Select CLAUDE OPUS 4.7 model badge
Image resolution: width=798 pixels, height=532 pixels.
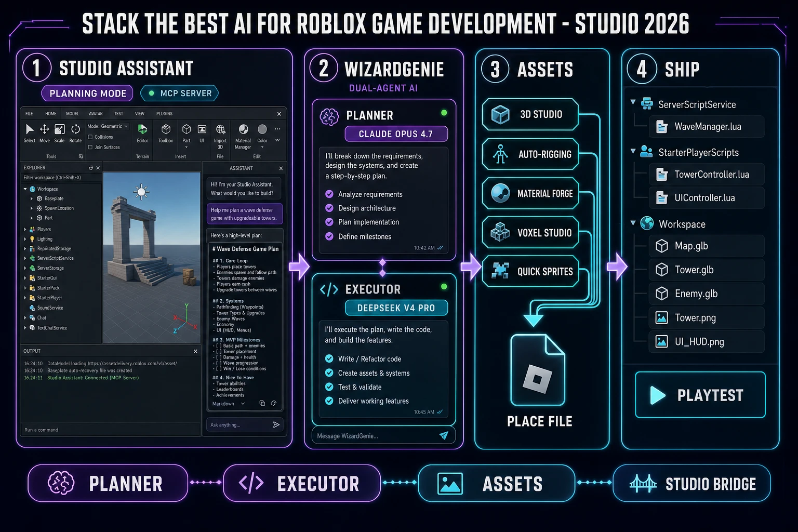[396, 134]
